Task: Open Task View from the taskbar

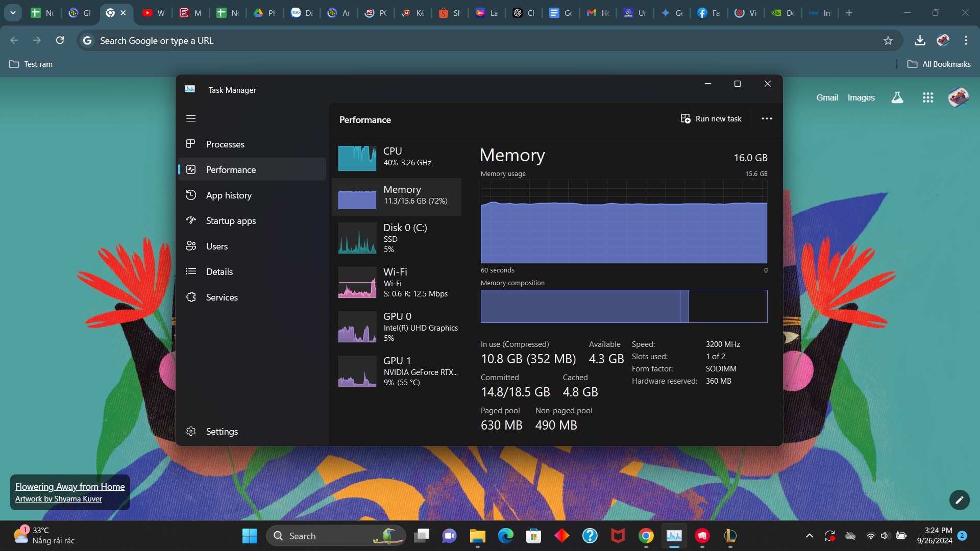Action: point(422,536)
